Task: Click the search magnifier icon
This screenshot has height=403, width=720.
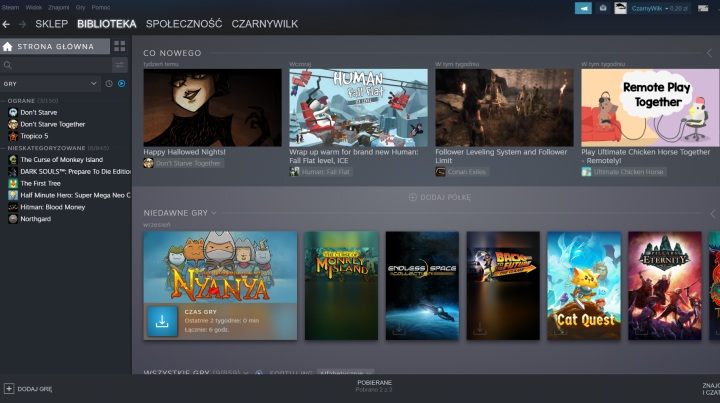Action: click(8, 65)
